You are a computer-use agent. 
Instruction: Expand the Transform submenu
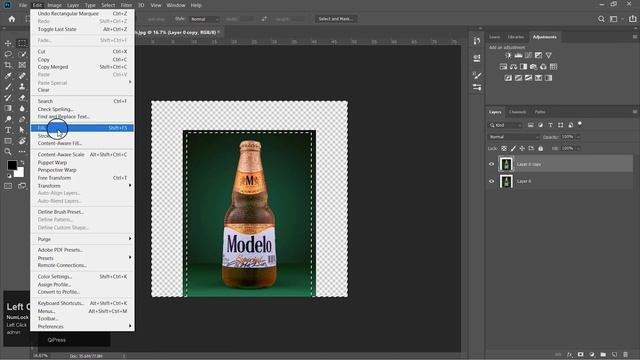(x=82, y=186)
